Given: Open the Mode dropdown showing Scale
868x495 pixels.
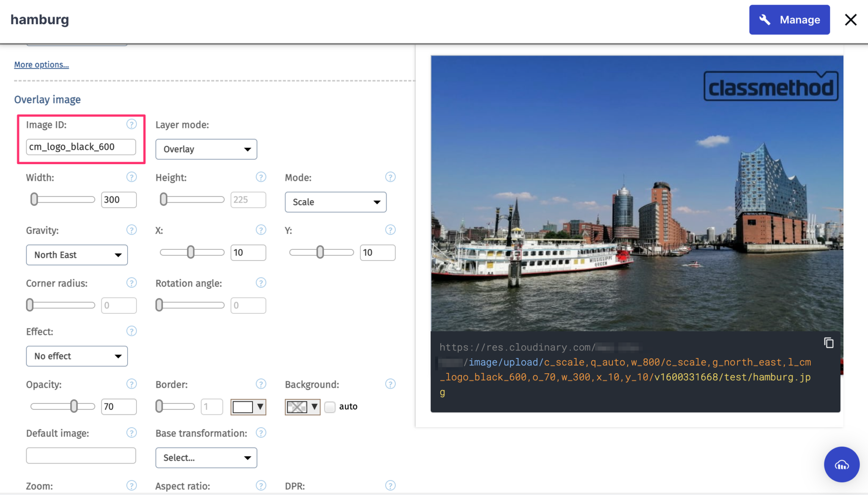Looking at the screenshot, I should [335, 202].
